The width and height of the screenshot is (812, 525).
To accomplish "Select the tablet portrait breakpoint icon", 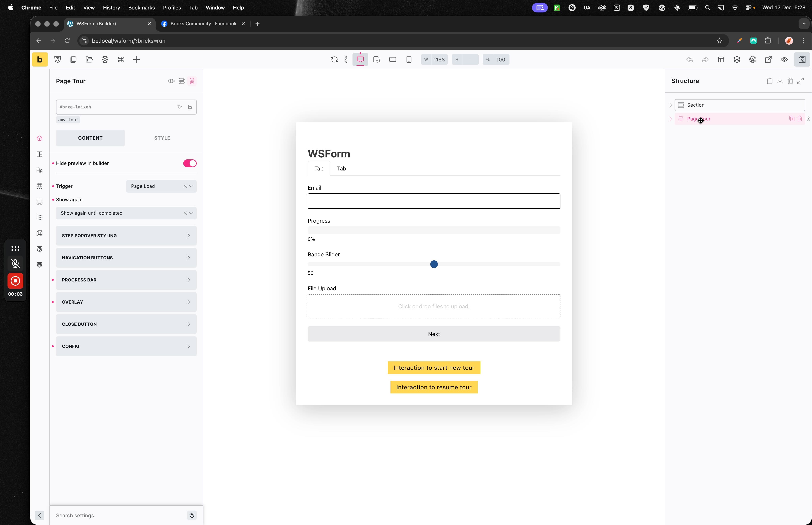I will coord(377,60).
